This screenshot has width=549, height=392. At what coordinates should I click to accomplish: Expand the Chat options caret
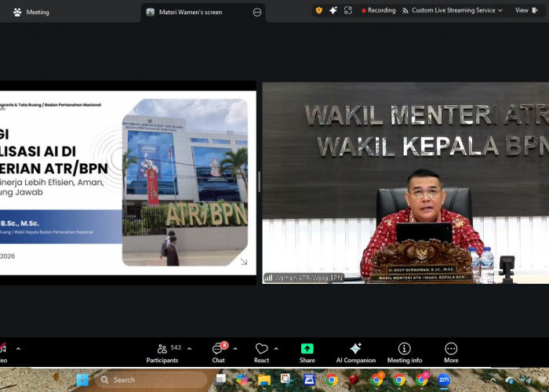point(235,349)
